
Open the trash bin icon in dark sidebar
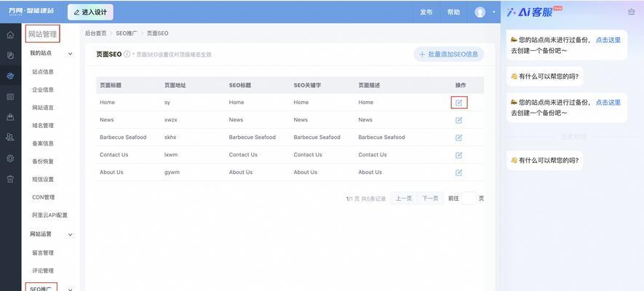(10, 179)
